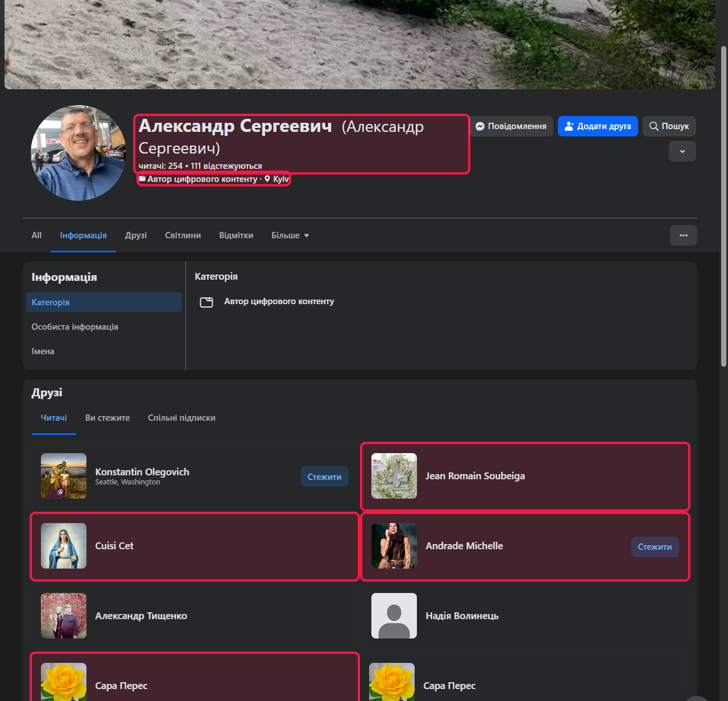
Task: Click the Друзі section heading
Action: click(x=47, y=393)
